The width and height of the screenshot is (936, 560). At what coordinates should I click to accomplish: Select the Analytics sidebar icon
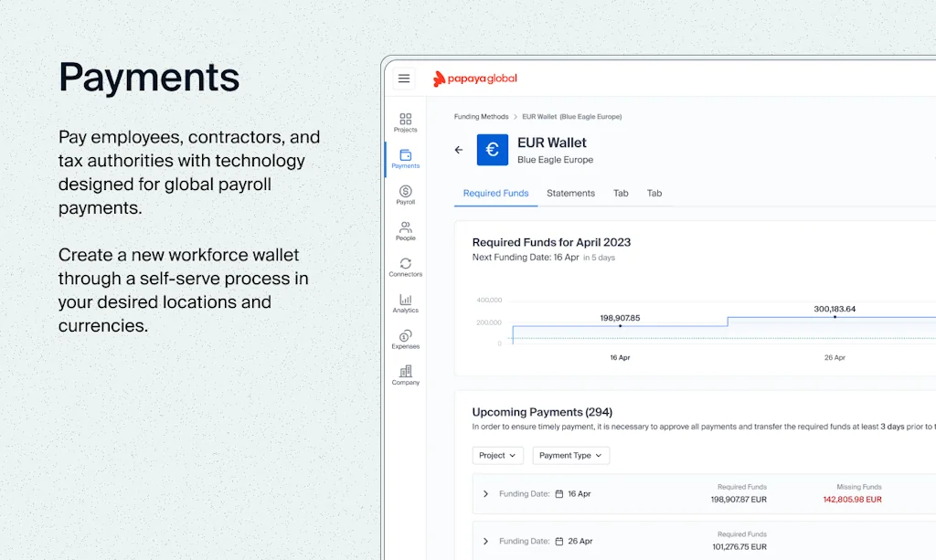(x=404, y=302)
